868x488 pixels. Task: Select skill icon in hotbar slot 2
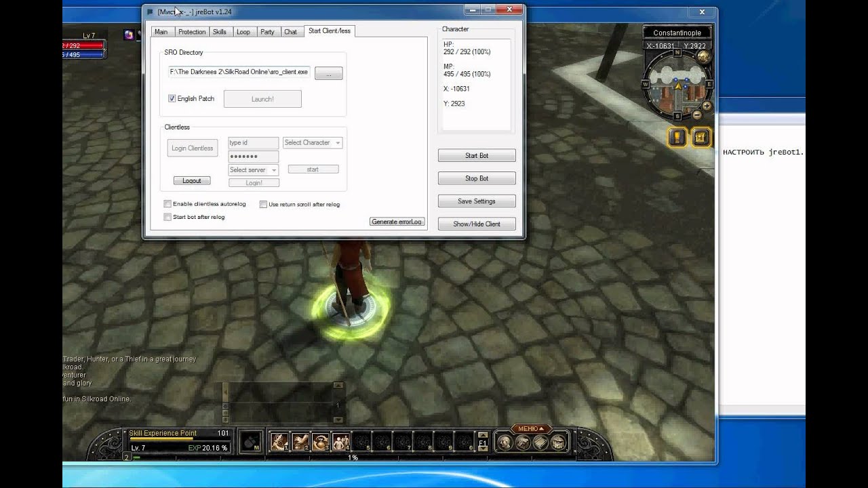click(300, 442)
